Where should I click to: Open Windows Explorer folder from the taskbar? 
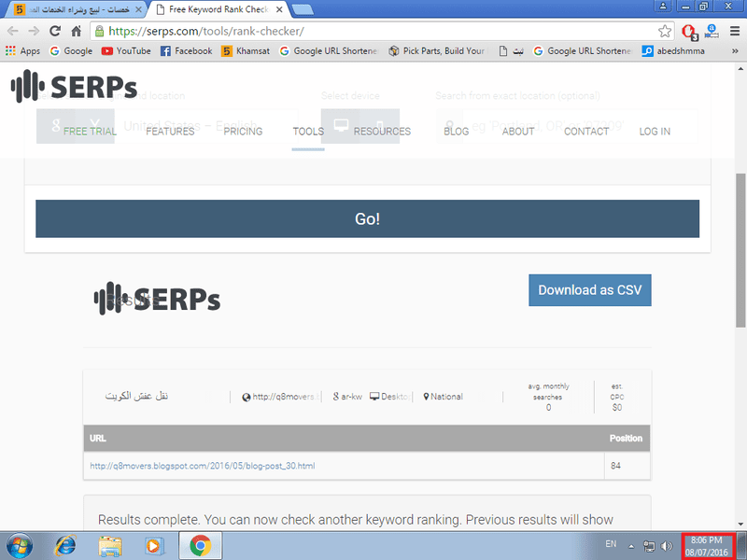(x=110, y=546)
